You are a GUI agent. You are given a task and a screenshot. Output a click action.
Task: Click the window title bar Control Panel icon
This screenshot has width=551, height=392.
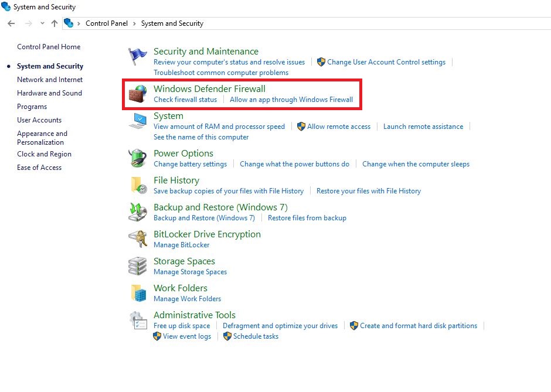coord(6,6)
